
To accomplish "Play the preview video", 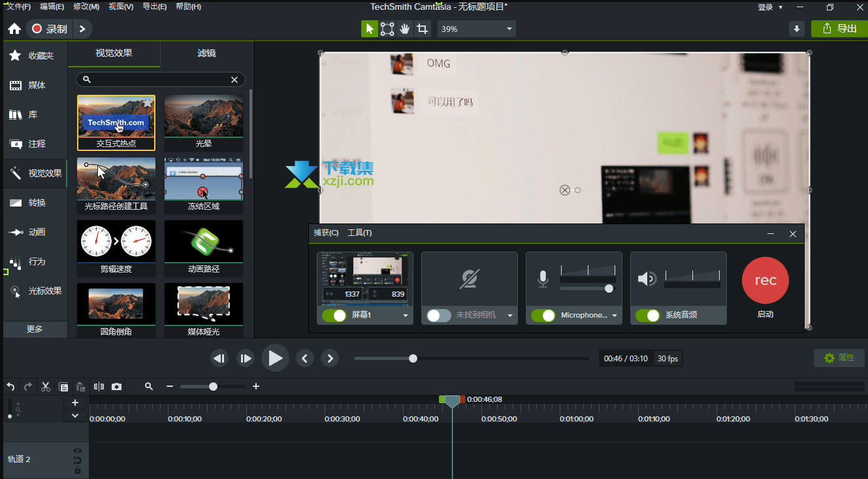I will [x=276, y=358].
